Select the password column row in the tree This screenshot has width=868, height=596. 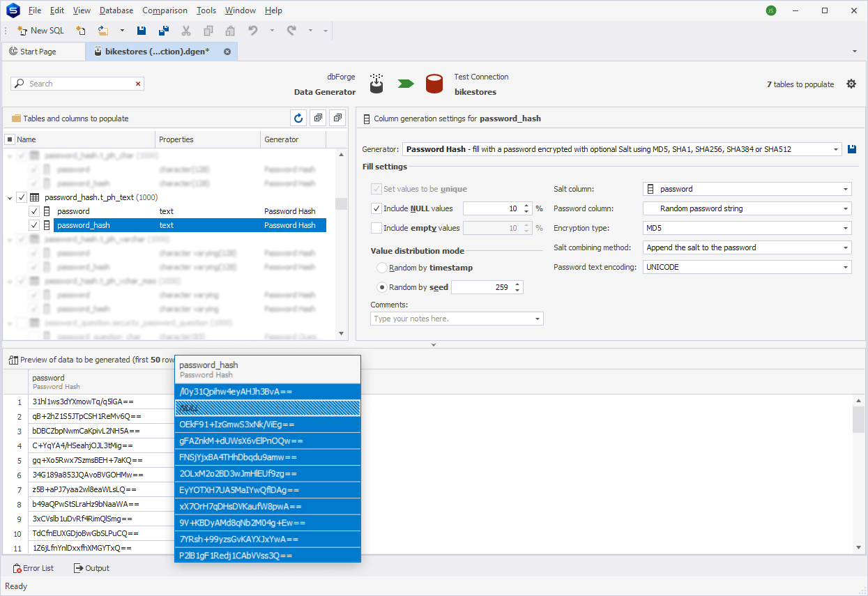(190, 211)
